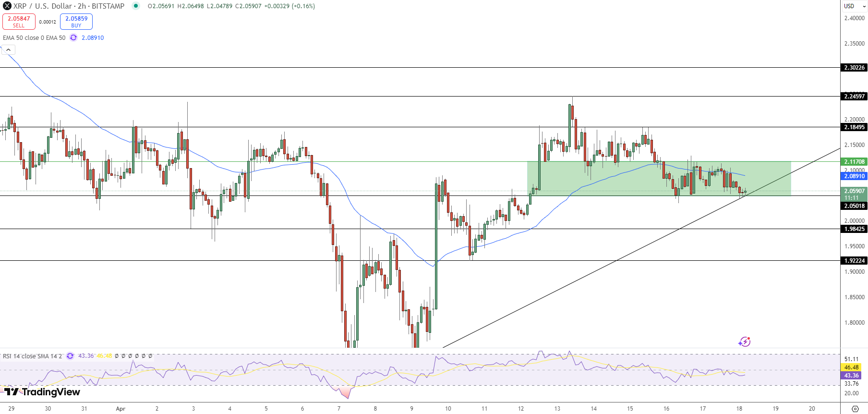
Task: Click date 29 on time axis
Action: click(x=12, y=409)
